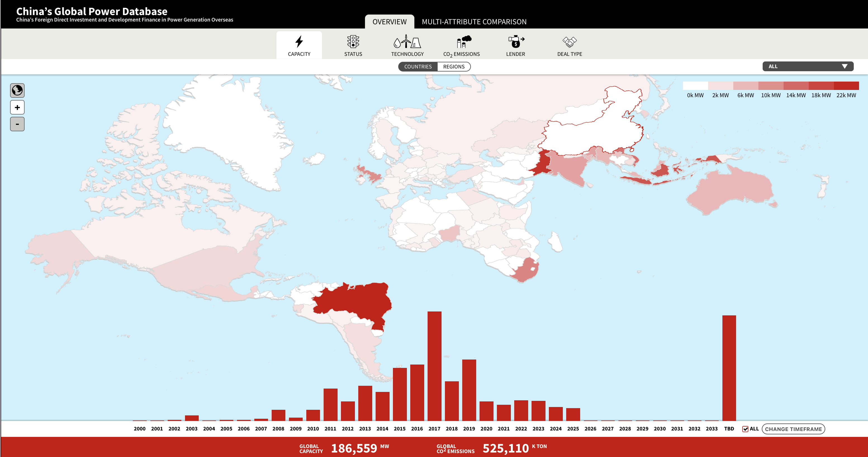868x457 pixels.
Task: Select the 2017 bar in timeline chart
Action: pos(434,365)
